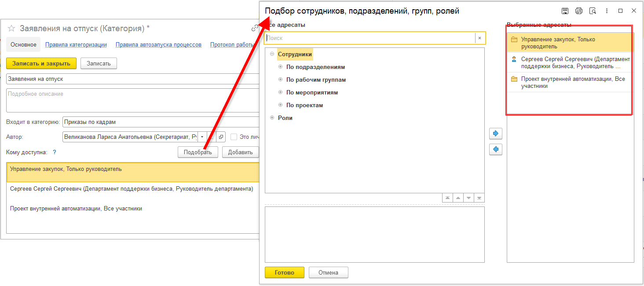Click inside the Поиск search field

coord(370,38)
